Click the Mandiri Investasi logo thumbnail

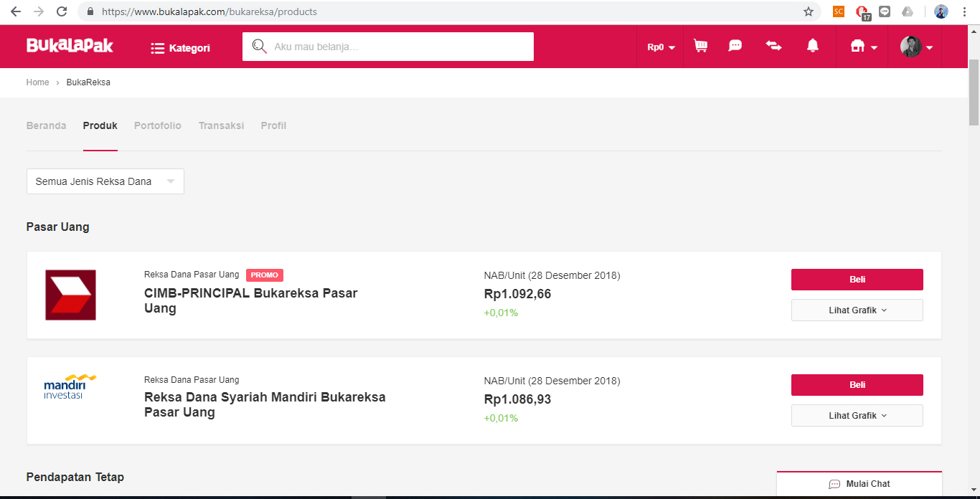pos(70,387)
